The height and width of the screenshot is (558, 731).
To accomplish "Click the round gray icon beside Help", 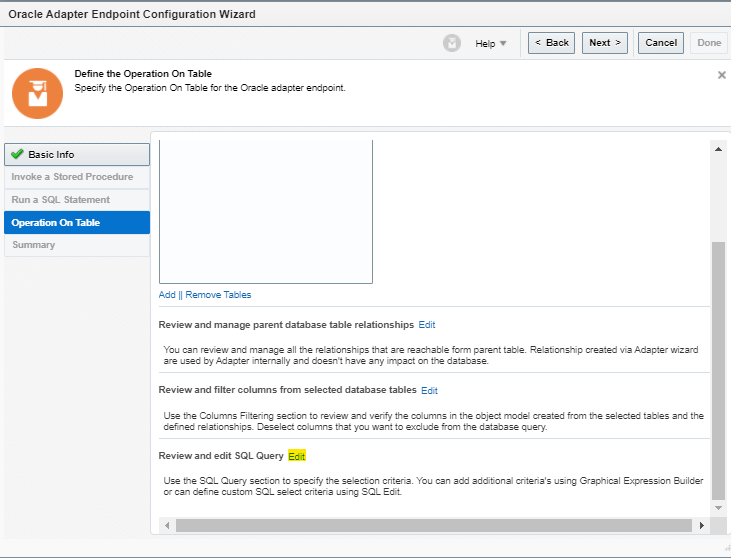I will tap(452, 43).
